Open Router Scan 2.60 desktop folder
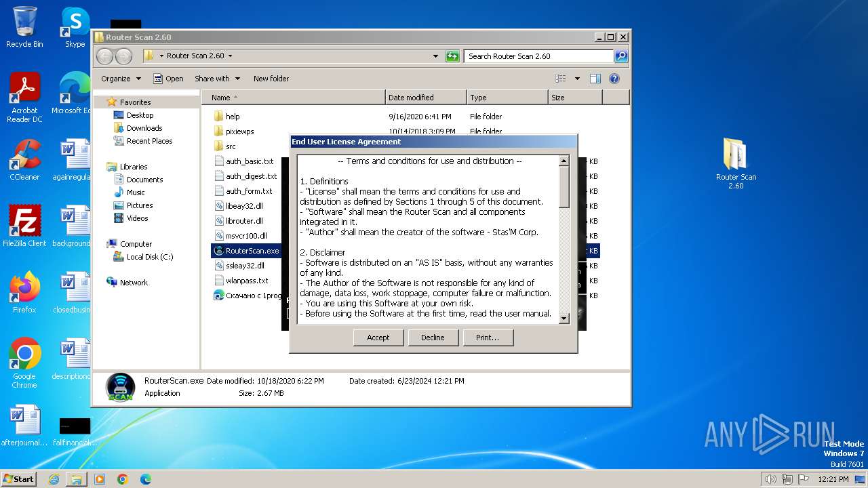 (x=736, y=163)
